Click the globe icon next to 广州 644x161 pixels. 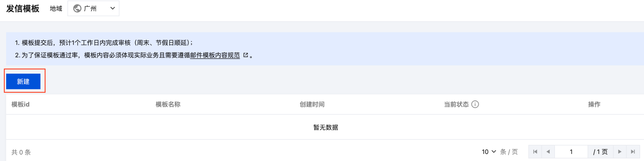(x=77, y=8)
